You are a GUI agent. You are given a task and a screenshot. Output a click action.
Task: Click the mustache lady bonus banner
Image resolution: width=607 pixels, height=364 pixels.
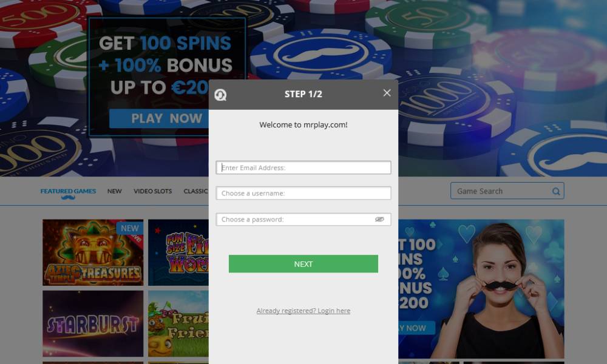[481, 289]
